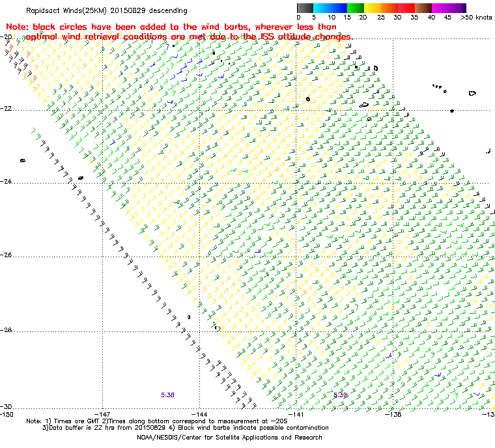The height and width of the screenshot is (448, 495).
Task: Select the magenta 40-45 knots color scale segment
Action: pyautogui.click(x=440, y=8)
